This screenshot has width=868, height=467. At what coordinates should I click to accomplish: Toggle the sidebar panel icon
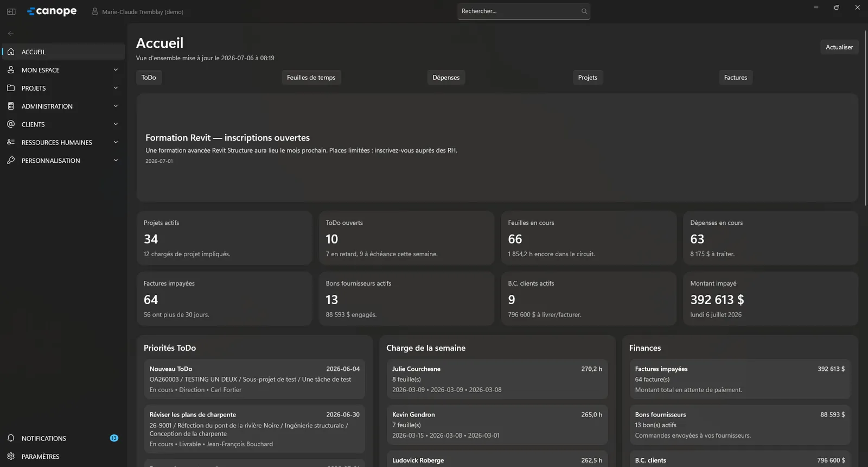coord(11,11)
